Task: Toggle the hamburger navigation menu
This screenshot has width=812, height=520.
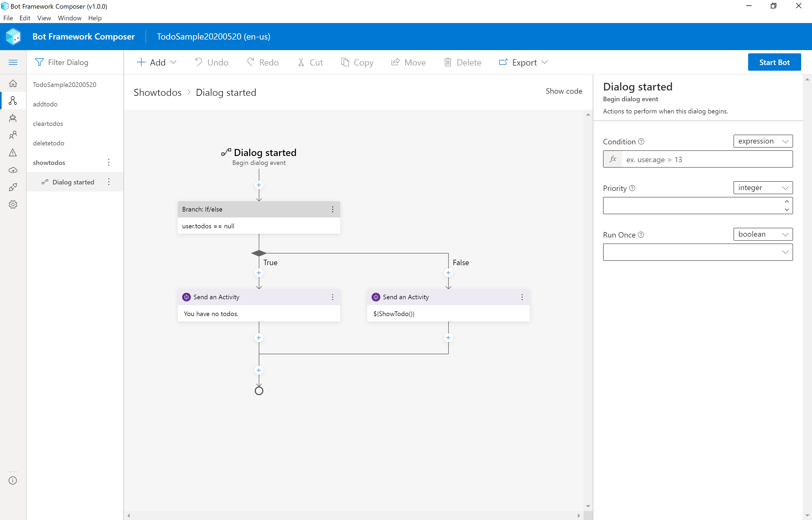Action: tap(13, 62)
